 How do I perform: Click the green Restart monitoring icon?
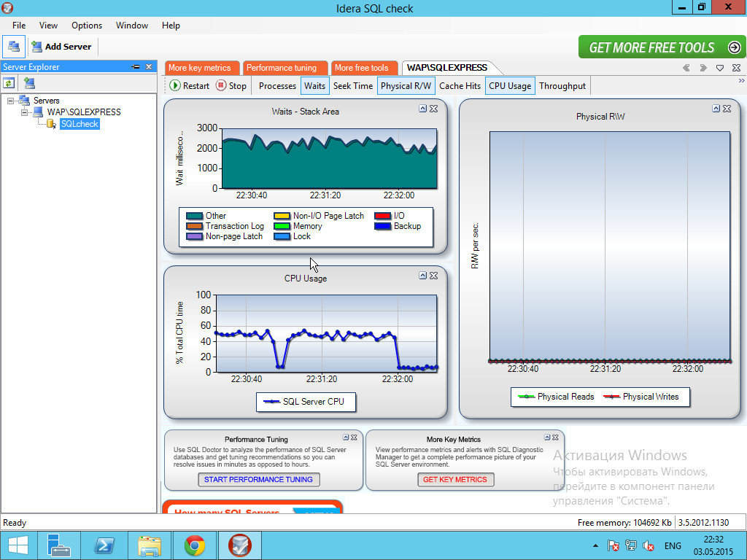(175, 85)
